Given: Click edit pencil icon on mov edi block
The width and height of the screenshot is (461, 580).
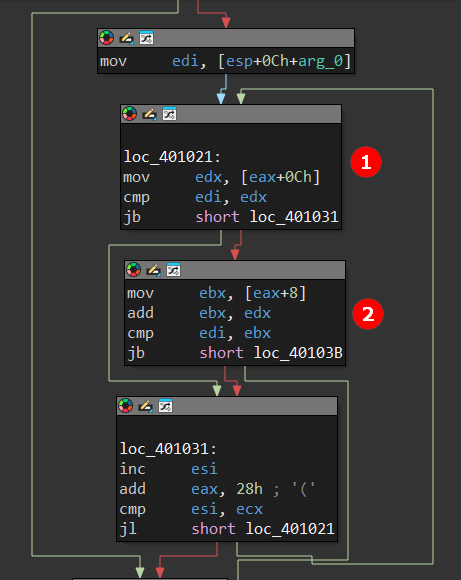Looking at the screenshot, I should (127, 38).
